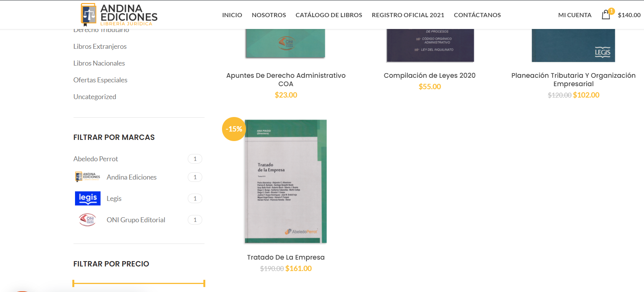The height and width of the screenshot is (292, 644).
Task: Click the left price slider handle
Action: click(x=74, y=283)
